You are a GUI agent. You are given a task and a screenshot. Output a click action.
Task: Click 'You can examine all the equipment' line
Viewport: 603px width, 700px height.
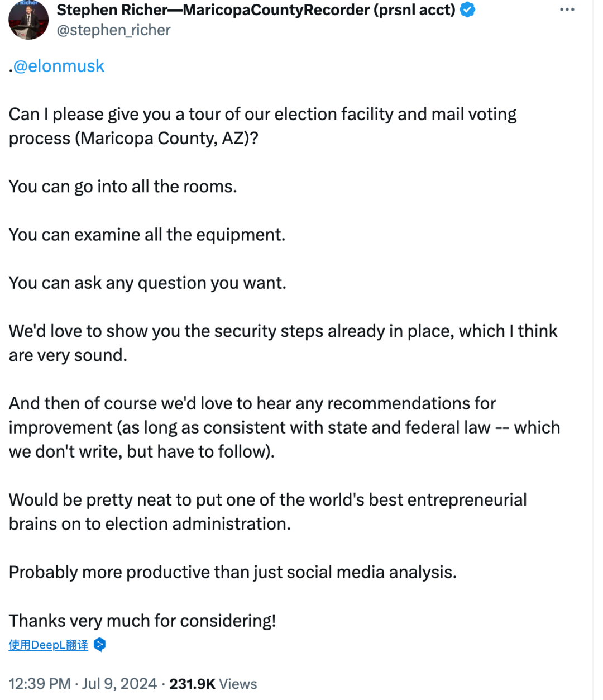pos(147,235)
